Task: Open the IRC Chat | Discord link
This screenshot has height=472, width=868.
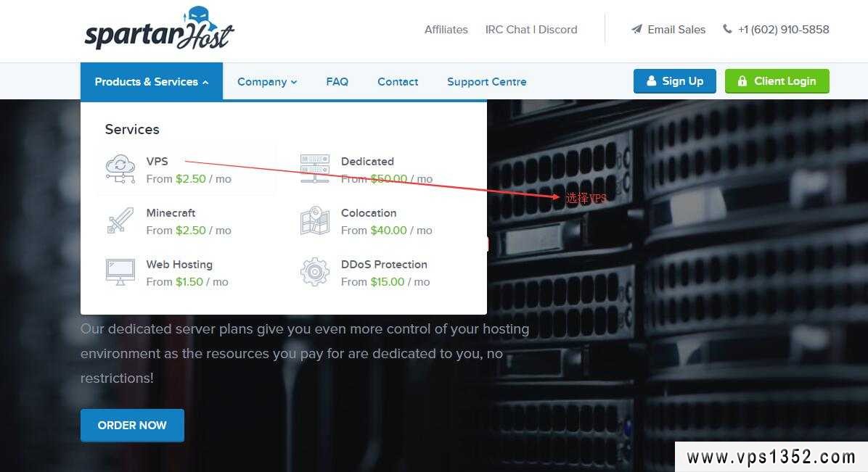Action: pos(531,29)
